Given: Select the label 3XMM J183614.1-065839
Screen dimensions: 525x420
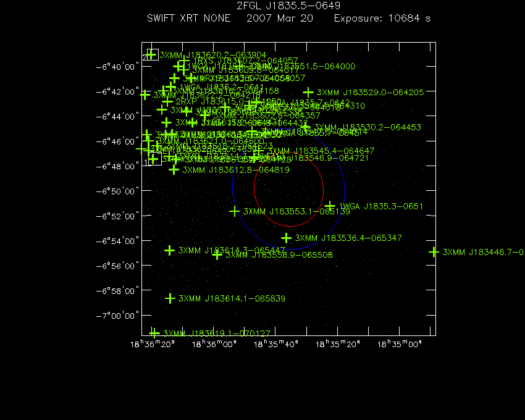Looking at the screenshot, I should pyautogui.click(x=232, y=298).
